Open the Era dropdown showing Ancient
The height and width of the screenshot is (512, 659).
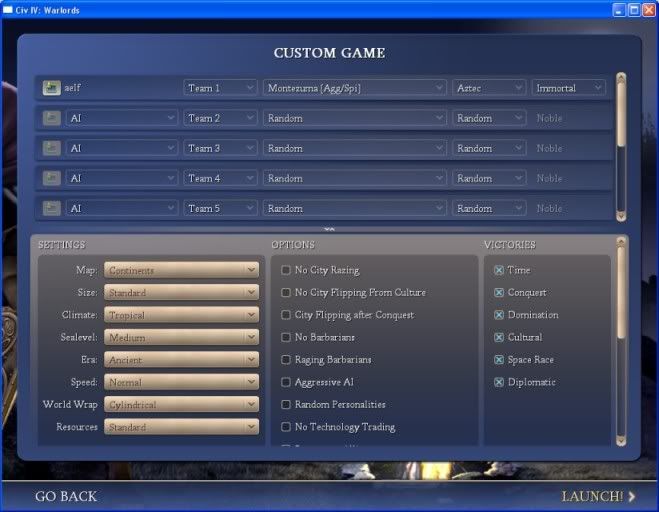tap(182, 359)
